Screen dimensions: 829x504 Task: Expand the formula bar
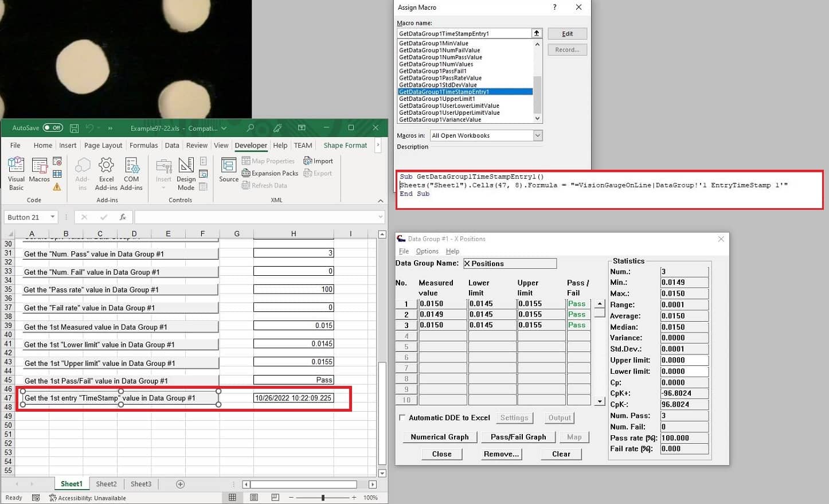[380, 217]
